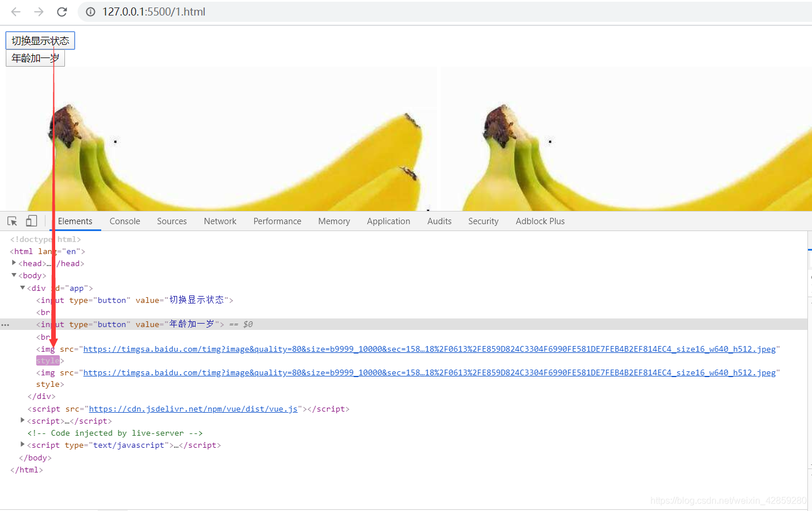Click the left banana image
The width and height of the screenshot is (812, 511).
pos(221,139)
